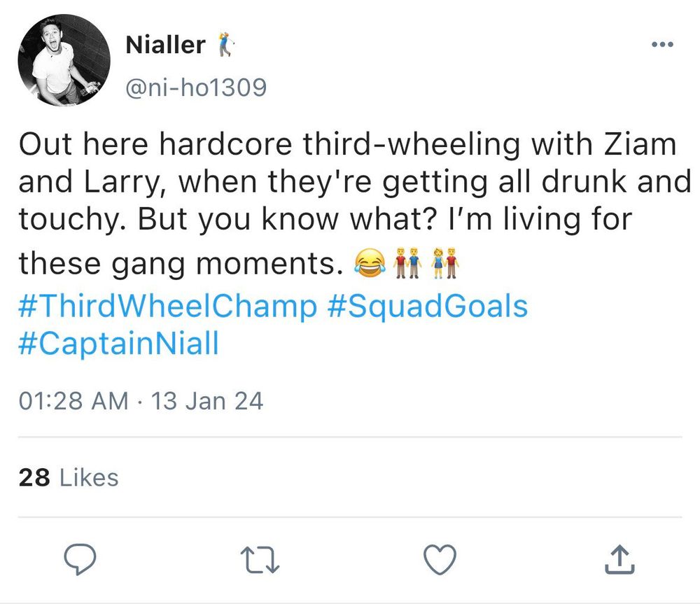Image resolution: width=700 pixels, height=604 pixels.
Task: Click the 13 Jan 24 date
Action: tap(207, 401)
